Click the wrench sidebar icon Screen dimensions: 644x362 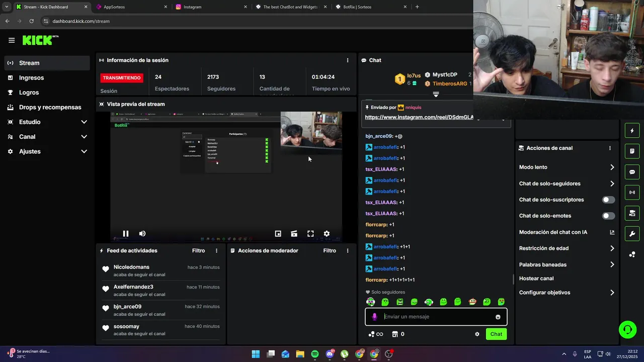coord(632,234)
